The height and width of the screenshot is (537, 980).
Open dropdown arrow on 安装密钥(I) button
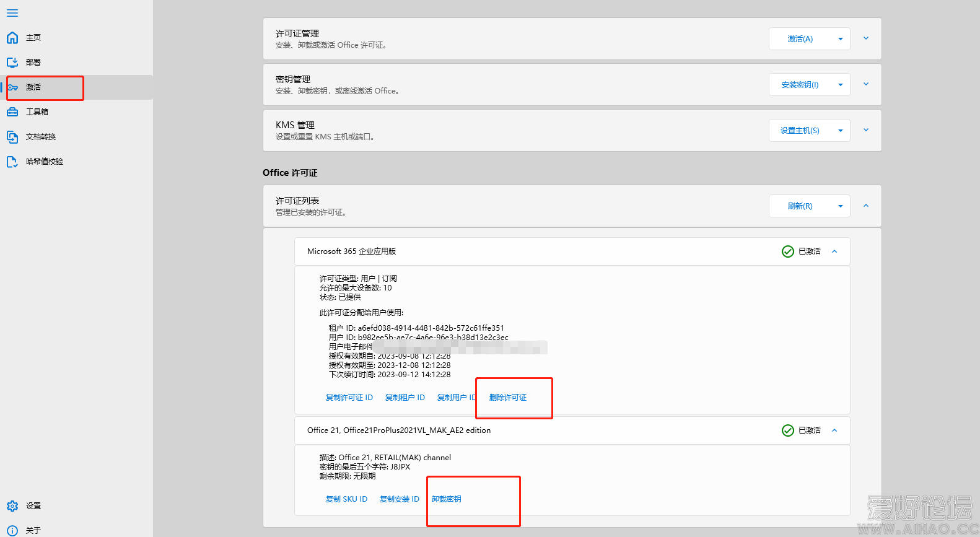coord(840,85)
